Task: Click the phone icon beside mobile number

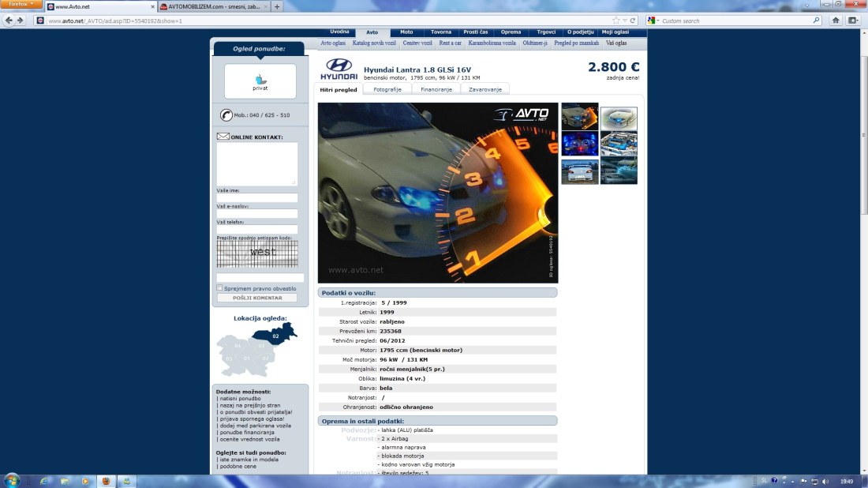Action: click(x=226, y=114)
